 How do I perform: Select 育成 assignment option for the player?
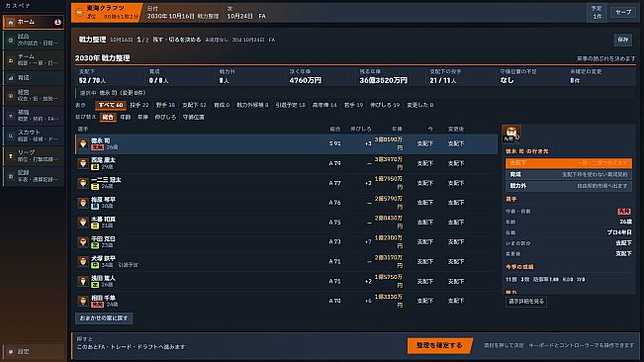click(569, 174)
